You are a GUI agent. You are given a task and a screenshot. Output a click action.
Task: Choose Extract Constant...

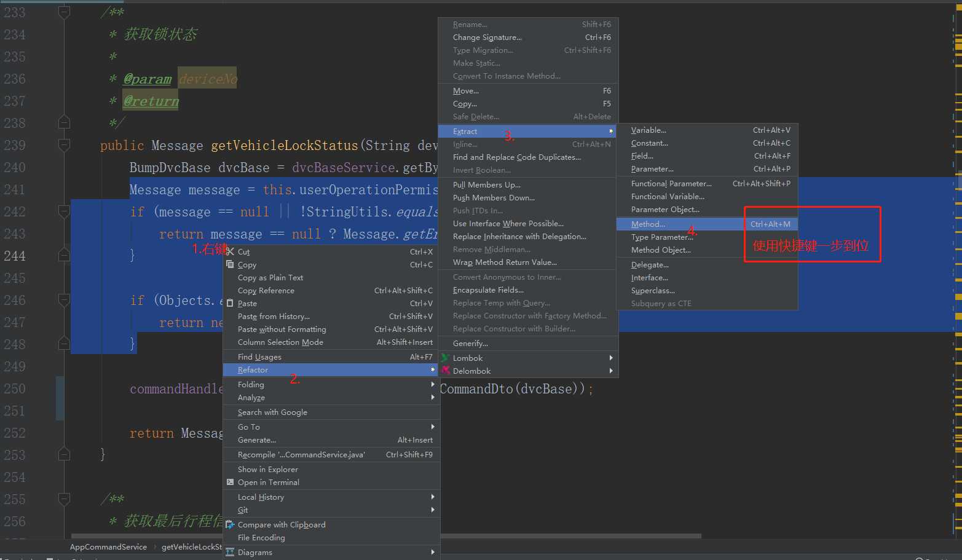pos(707,143)
